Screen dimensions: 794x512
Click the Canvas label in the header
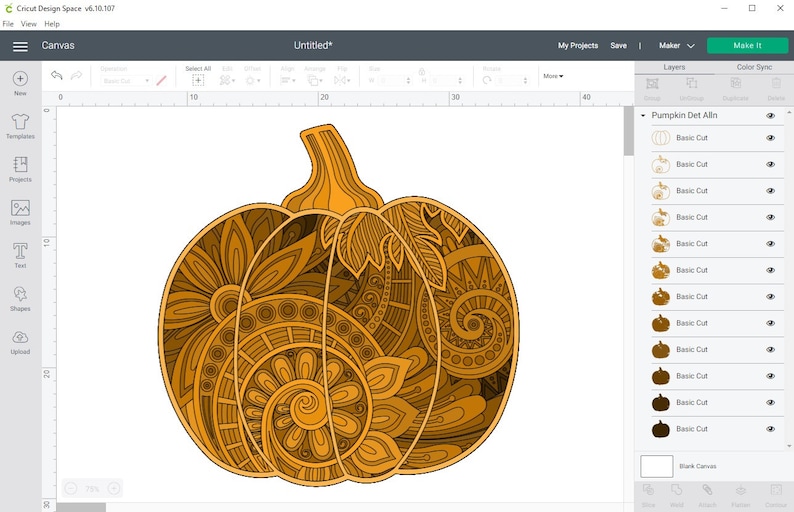(58, 46)
